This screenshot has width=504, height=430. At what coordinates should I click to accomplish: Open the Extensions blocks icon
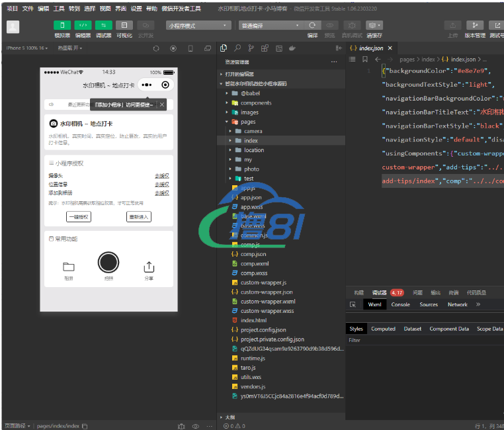point(265,48)
